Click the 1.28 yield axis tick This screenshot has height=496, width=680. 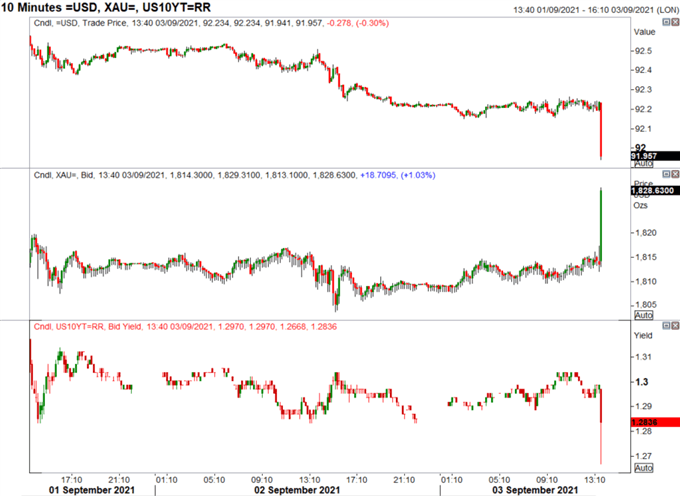pos(643,431)
